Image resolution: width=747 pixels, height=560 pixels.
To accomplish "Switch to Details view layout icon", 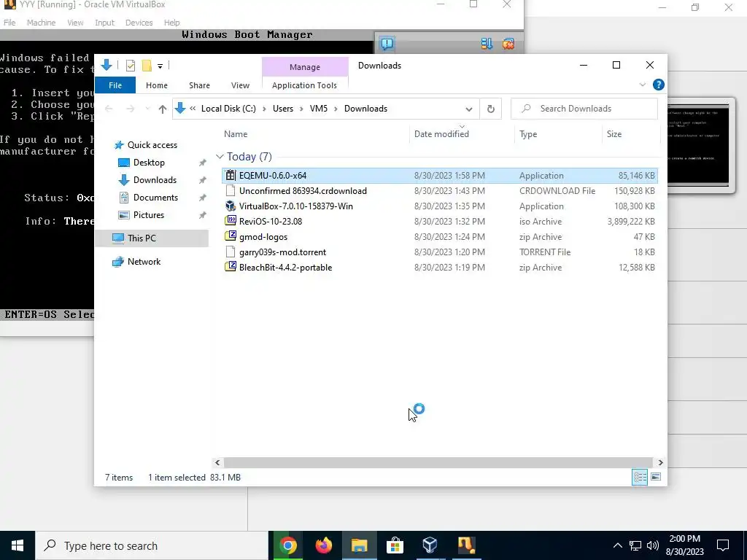I will [x=640, y=477].
